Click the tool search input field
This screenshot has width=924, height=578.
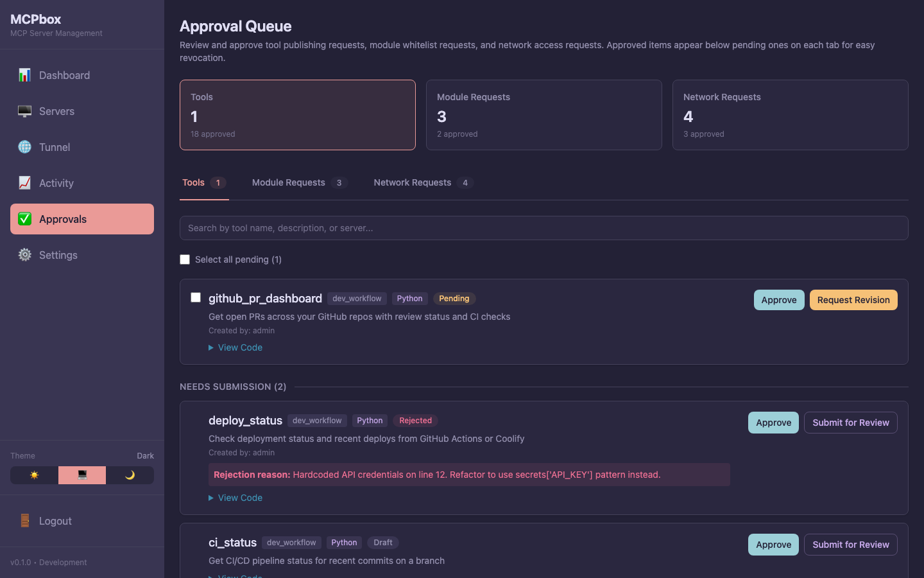pos(544,228)
